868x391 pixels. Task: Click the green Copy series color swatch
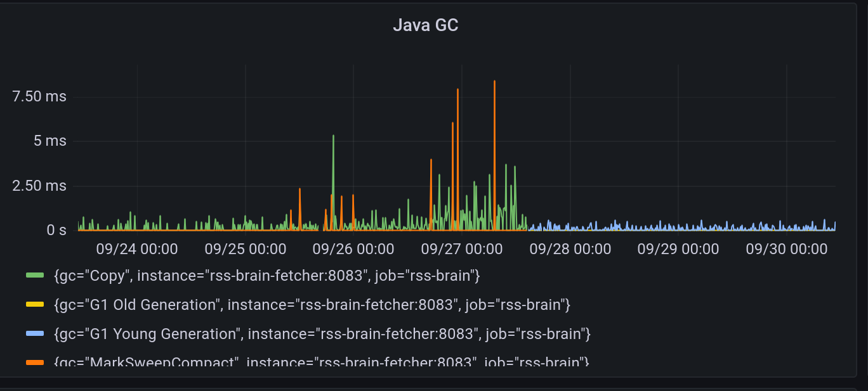coord(35,276)
